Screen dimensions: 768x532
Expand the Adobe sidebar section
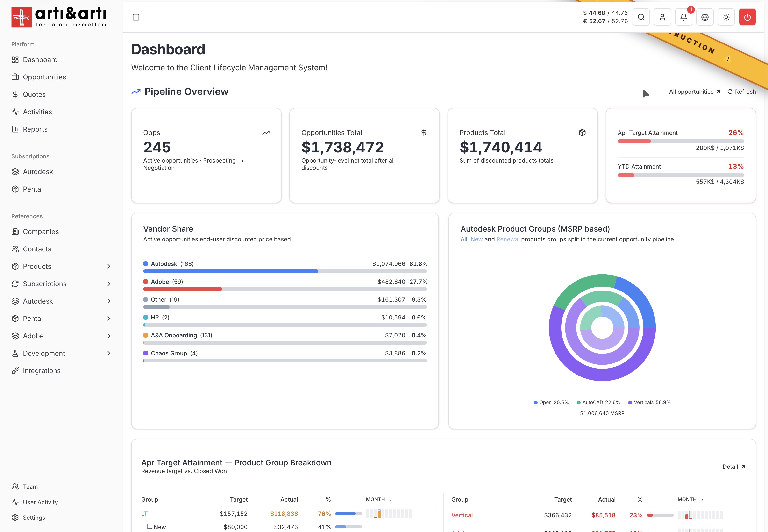pos(109,336)
